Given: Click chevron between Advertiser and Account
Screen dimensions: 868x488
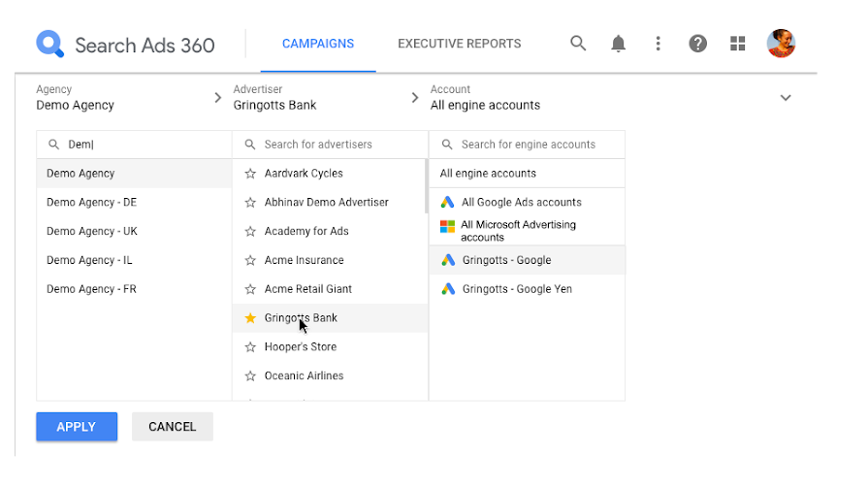Looking at the screenshot, I should point(415,98).
